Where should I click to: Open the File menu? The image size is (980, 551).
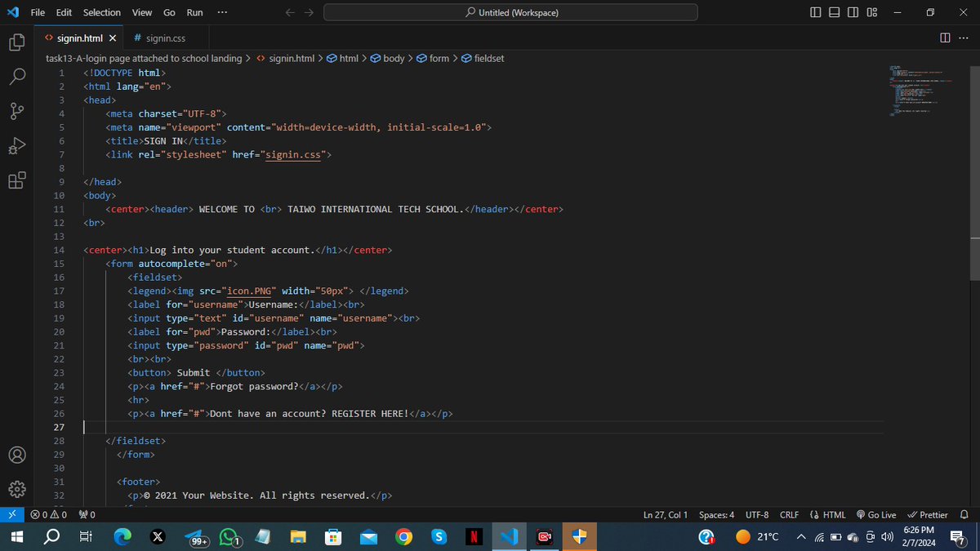(x=38, y=12)
